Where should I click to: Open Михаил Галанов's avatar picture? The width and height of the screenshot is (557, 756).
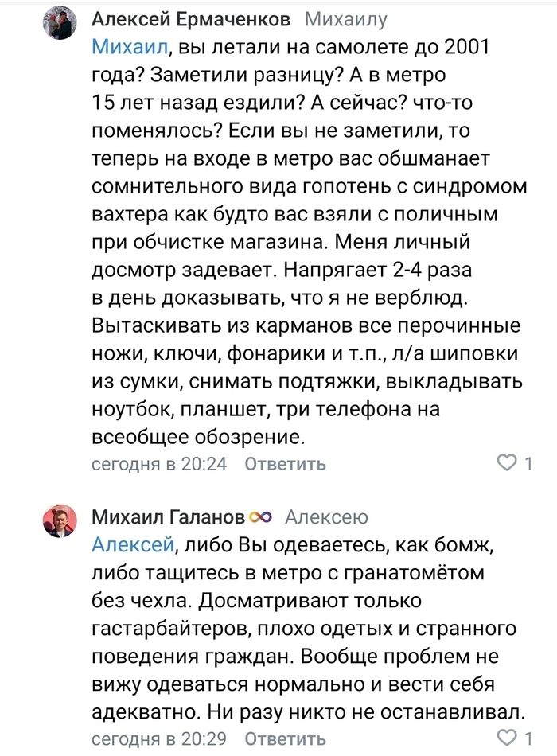pyautogui.click(x=59, y=520)
